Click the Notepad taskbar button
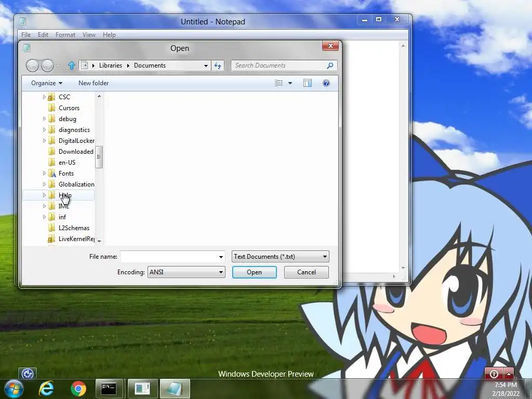 coord(175,389)
